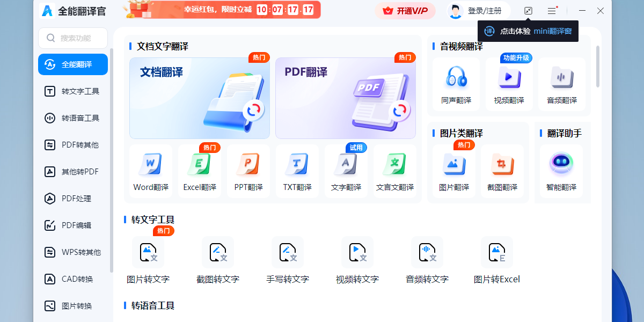This screenshot has height=322, width=644.
Task: Click the 功能升级 badge above 视频翻译
Action: tap(516, 58)
